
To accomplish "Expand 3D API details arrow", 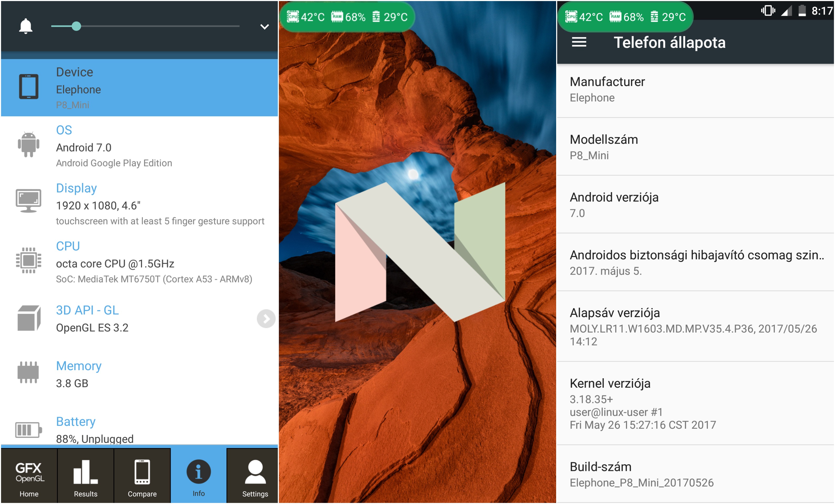I will (x=266, y=319).
